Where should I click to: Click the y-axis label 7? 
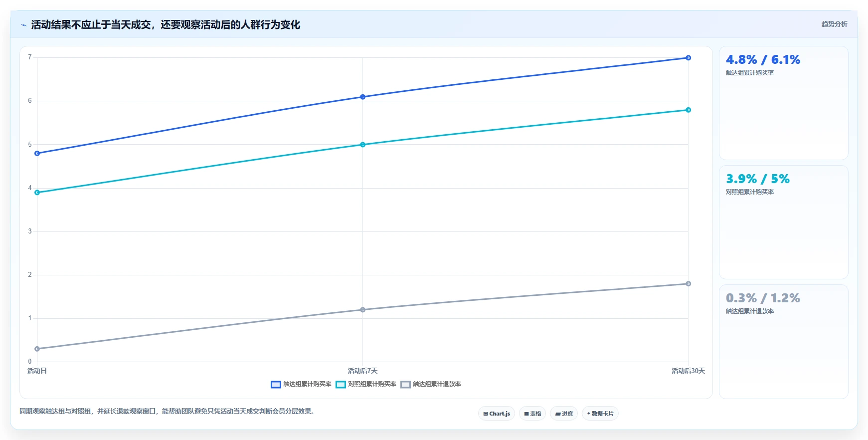pos(30,57)
